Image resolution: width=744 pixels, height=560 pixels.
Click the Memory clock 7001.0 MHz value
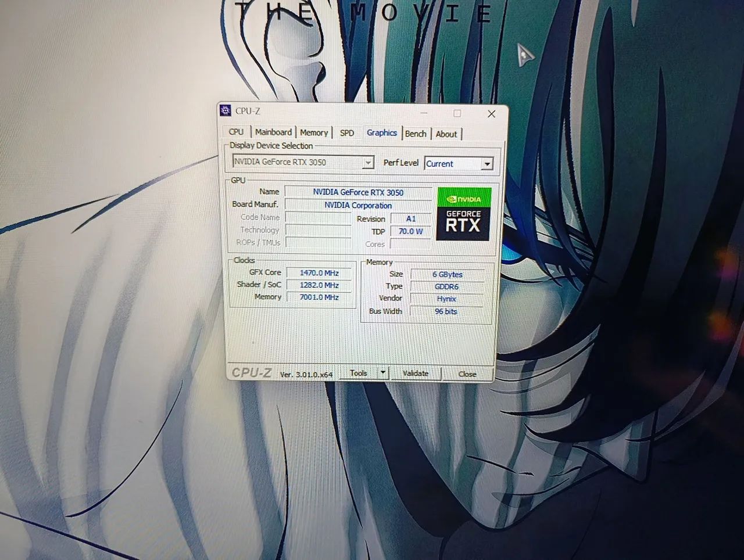click(319, 297)
